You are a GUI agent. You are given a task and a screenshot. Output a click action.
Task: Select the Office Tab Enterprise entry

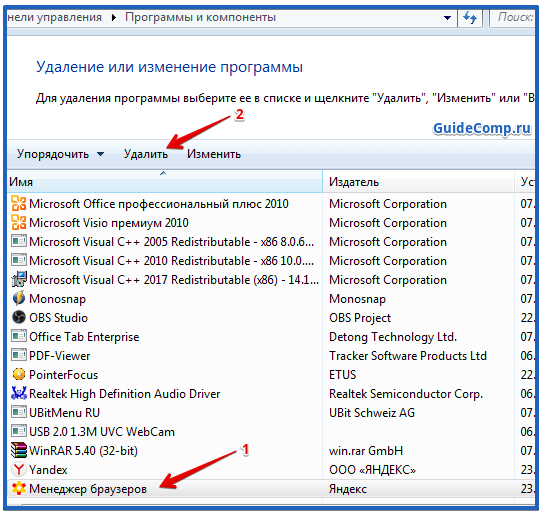(x=84, y=336)
